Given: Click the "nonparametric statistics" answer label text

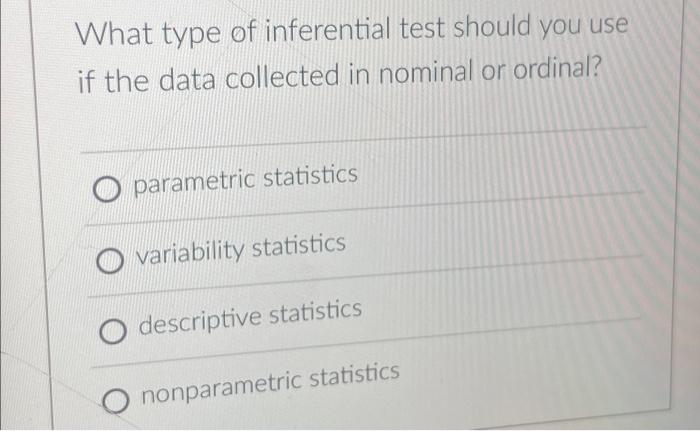Looking at the screenshot, I should pos(271,384).
